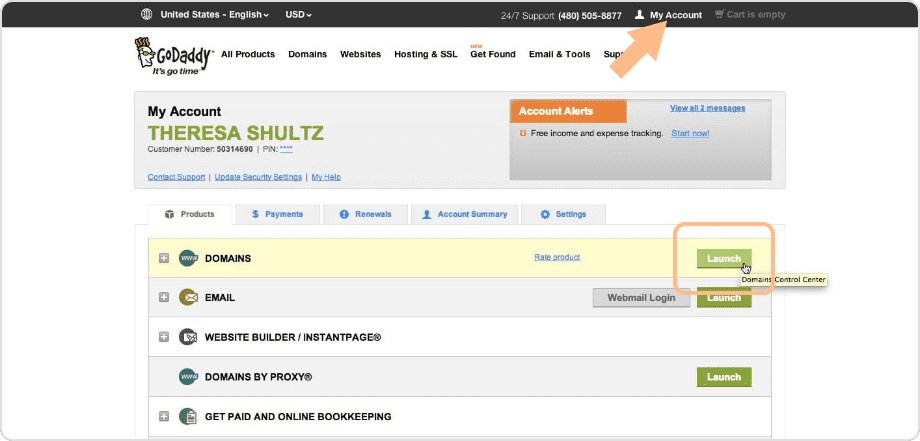Click the Domains www product icon
This screenshot has height=441, width=920.
point(188,258)
